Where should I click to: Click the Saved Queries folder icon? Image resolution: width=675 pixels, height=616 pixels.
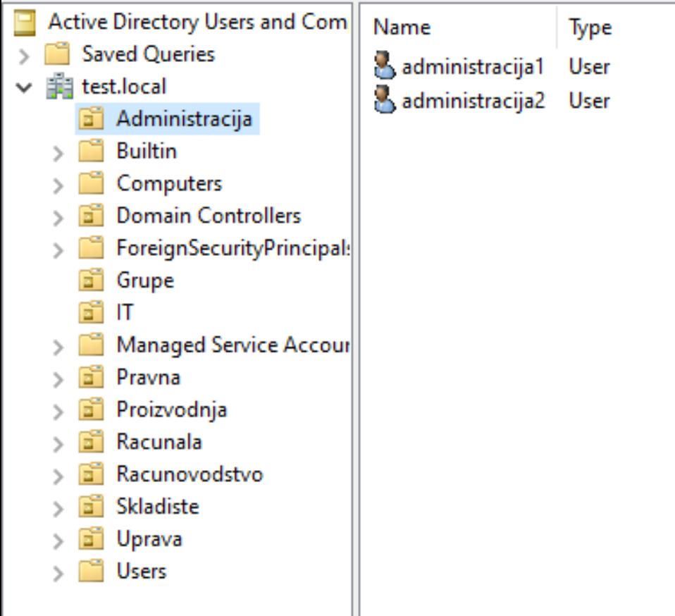pyautogui.click(x=57, y=54)
